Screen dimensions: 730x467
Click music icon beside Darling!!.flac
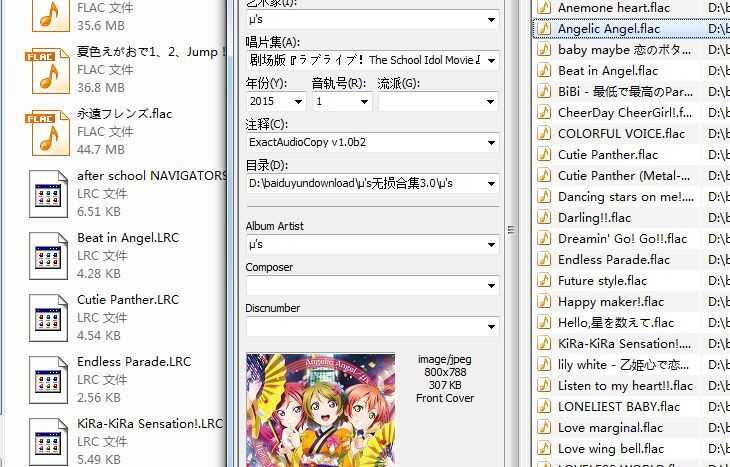point(544,217)
